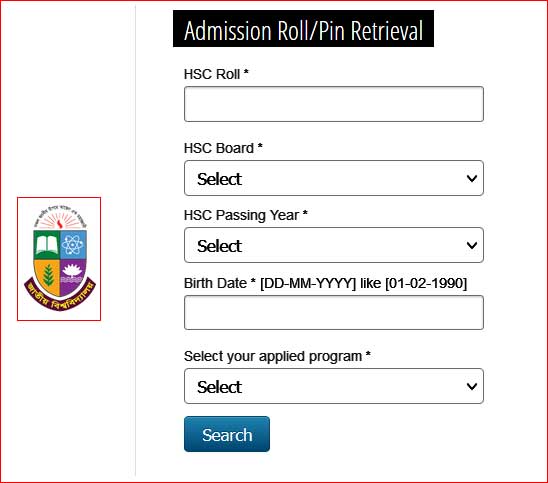Click chevron arrow on applied program dropdown
548x483 pixels.
tap(472, 387)
